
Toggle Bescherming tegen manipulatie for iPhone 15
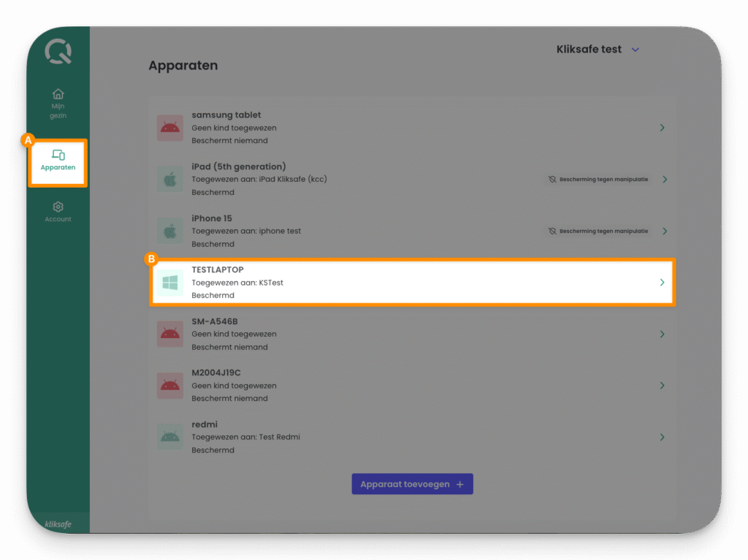pyautogui.click(x=599, y=231)
